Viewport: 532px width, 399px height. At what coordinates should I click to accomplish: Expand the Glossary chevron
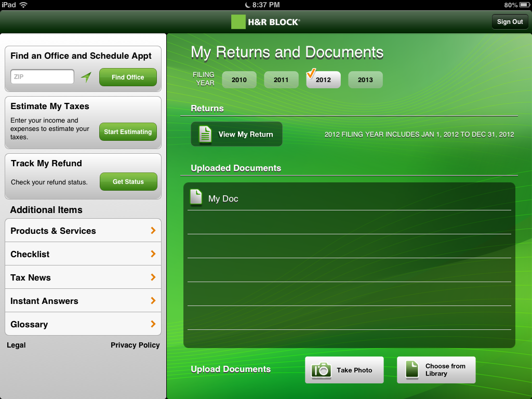tap(153, 324)
